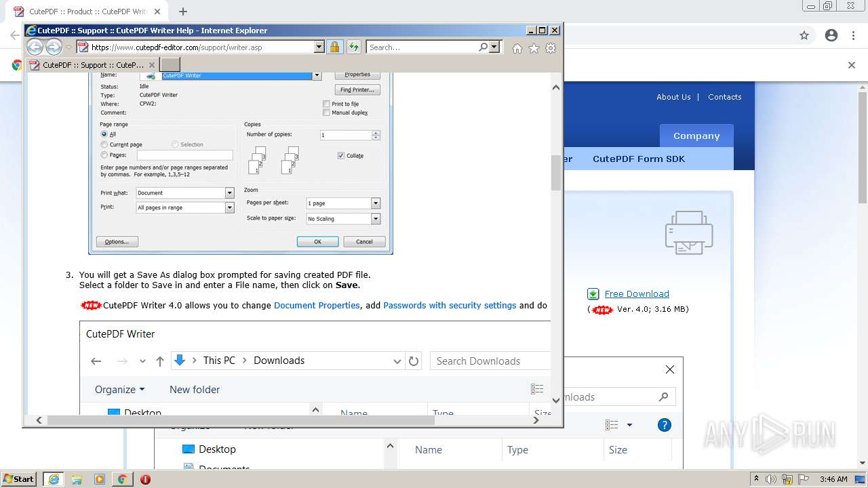Go forward in Internet Explorer
Screen dimensions: 868x488
tap(54, 47)
